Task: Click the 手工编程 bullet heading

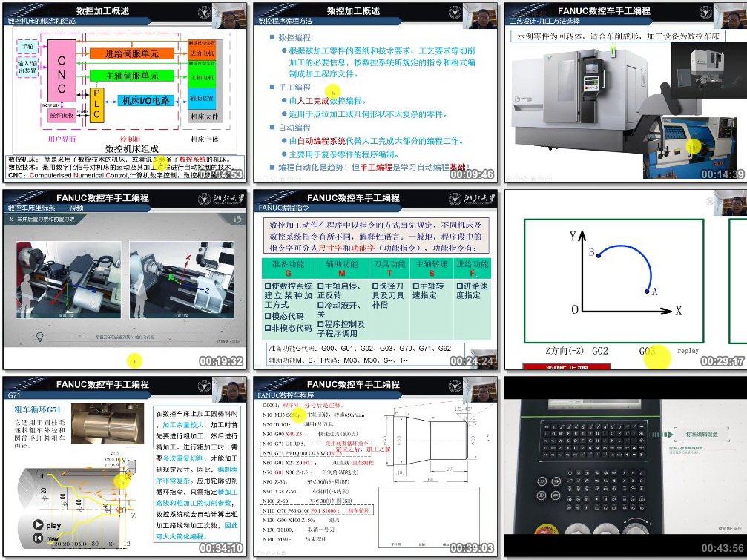Action: [294, 87]
